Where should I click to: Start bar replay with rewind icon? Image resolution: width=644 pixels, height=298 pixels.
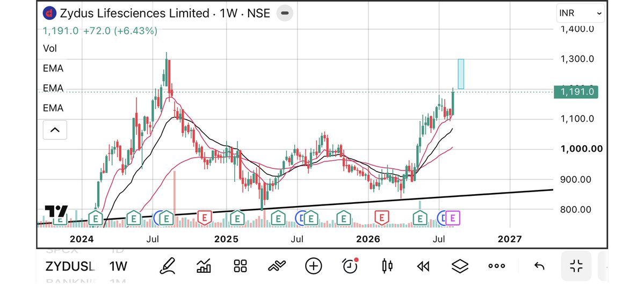(x=423, y=266)
